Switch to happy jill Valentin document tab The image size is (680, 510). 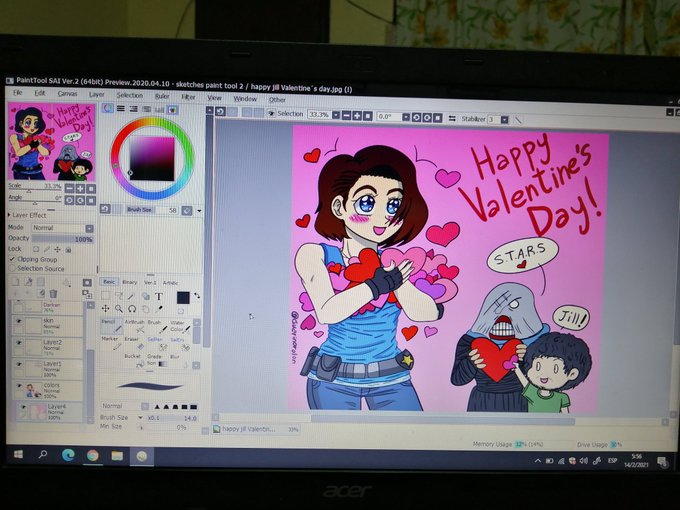256,429
